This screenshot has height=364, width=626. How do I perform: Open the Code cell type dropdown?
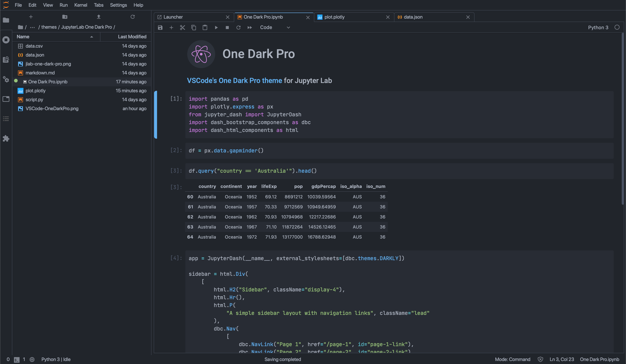pyautogui.click(x=275, y=28)
